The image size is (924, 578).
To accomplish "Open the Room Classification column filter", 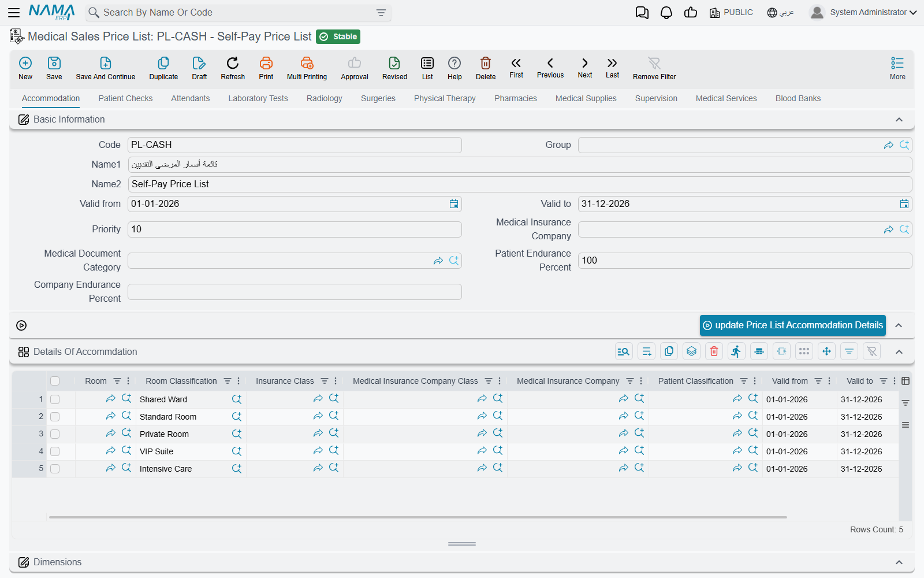I will tap(228, 381).
